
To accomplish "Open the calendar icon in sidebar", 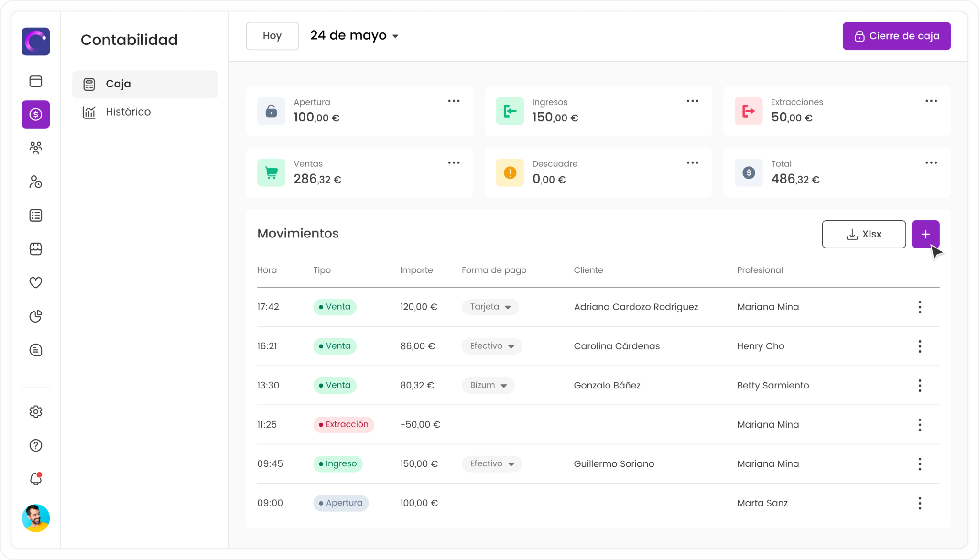I will click(x=36, y=81).
